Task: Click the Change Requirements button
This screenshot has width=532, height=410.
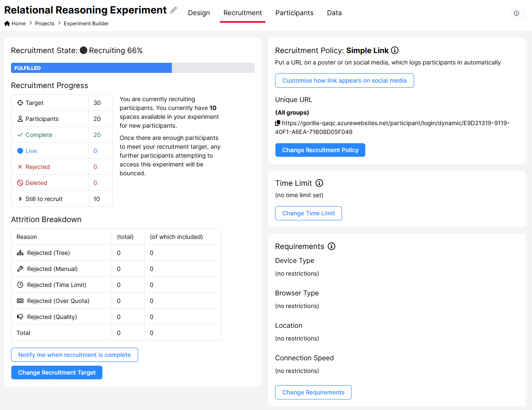Action: click(x=313, y=392)
